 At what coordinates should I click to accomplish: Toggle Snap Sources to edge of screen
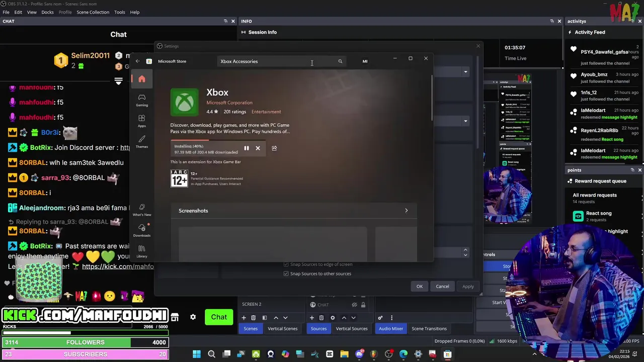tap(286, 264)
